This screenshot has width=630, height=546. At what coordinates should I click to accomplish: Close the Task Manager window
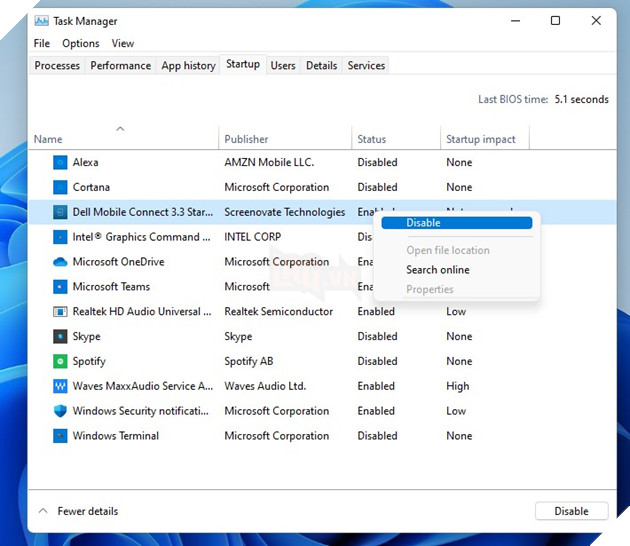pyautogui.click(x=596, y=21)
